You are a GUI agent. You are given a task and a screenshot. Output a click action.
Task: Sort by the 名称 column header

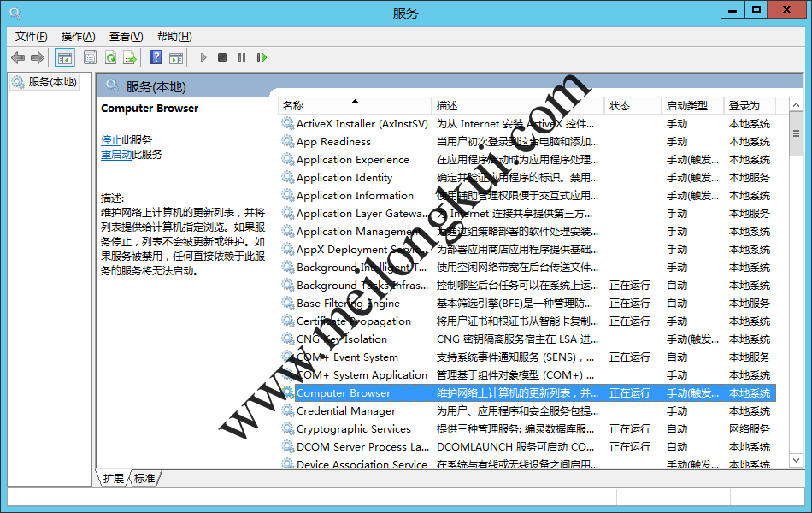pos(354,105)
